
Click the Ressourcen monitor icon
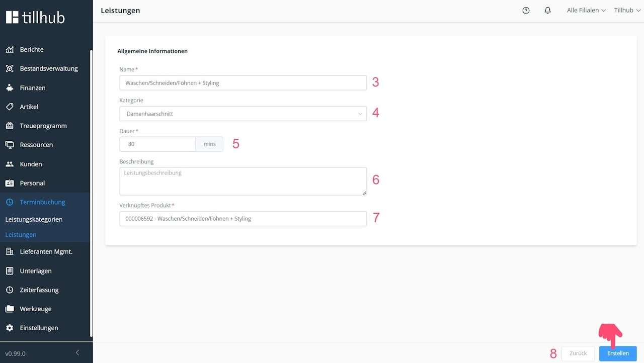click(x=10, y=145)
